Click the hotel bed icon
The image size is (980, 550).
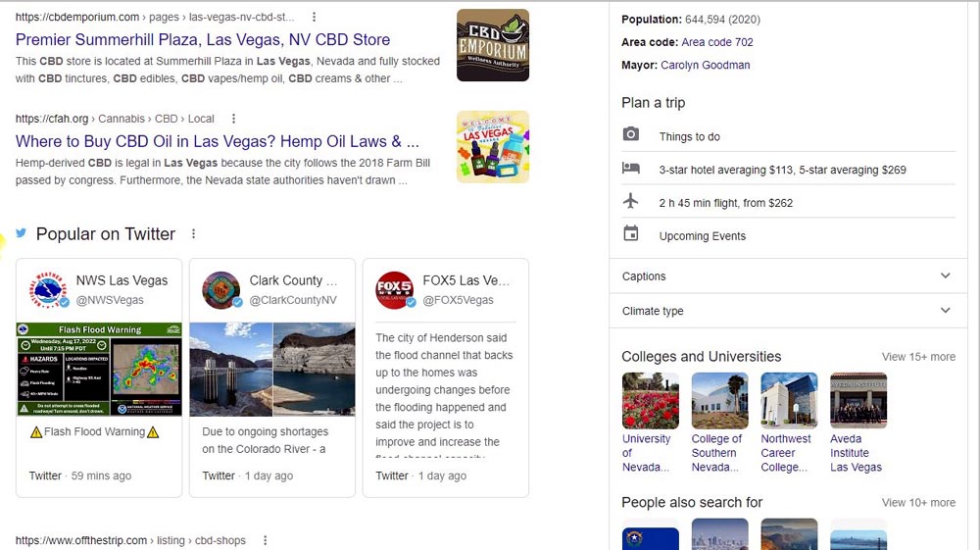tap(631, 169)
